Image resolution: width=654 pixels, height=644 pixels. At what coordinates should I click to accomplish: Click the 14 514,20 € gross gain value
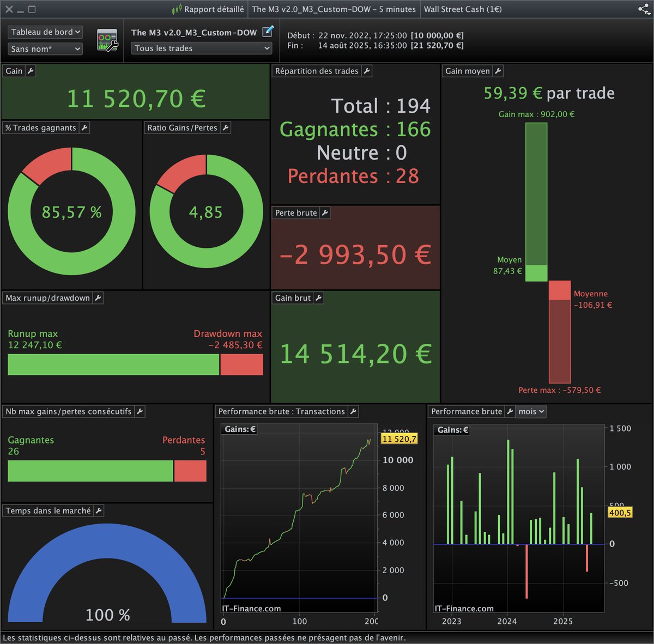(x=356, y=354)
